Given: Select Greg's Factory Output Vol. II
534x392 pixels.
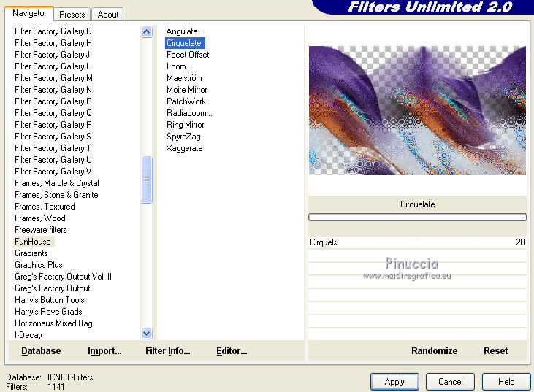Looking at the screenshot, I should (63, 277).
